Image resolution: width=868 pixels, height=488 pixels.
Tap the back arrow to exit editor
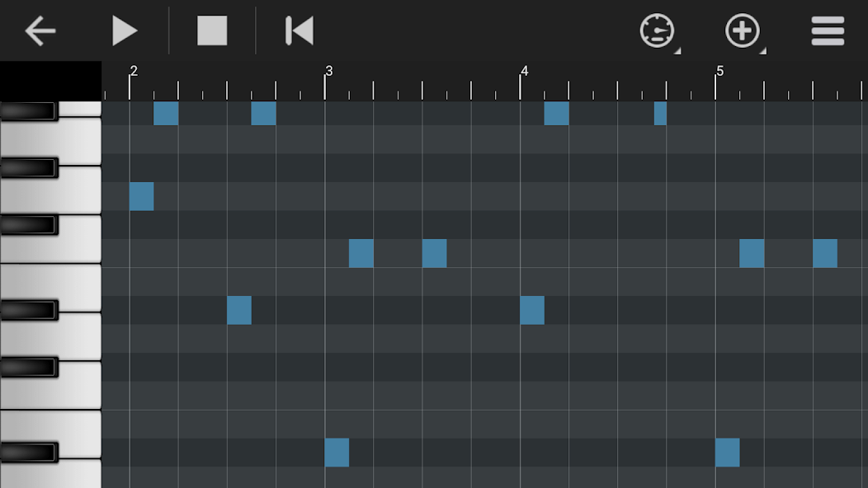point(40,30)
